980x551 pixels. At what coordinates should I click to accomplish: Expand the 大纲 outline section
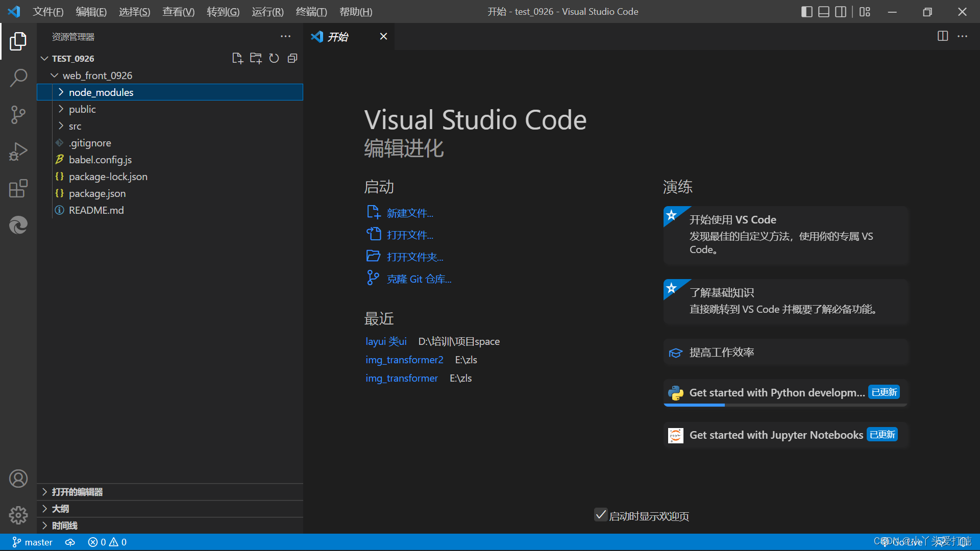click(170, 509)
